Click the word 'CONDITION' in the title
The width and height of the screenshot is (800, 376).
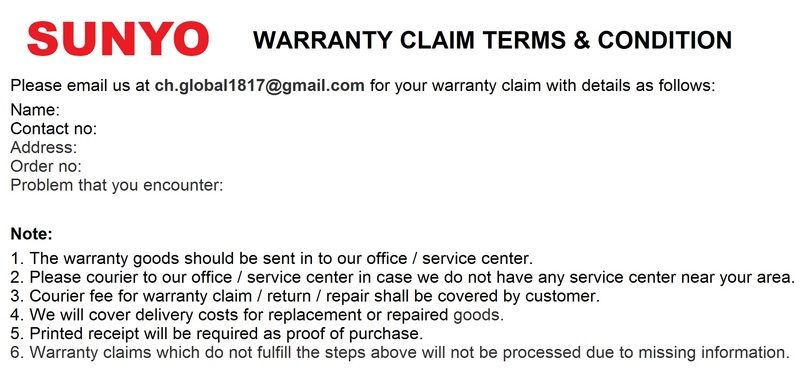pyautogui.click(x=665, y=40)
